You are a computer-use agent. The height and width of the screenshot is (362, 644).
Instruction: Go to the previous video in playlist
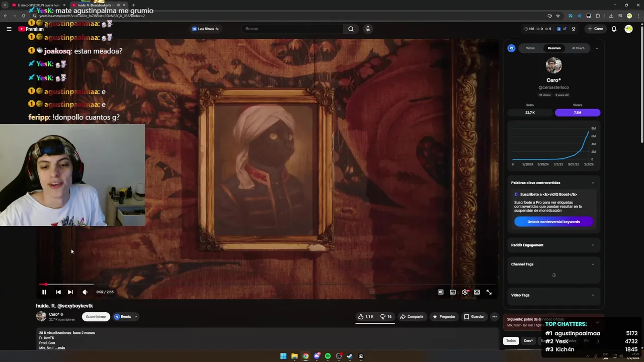coord(58,292)
